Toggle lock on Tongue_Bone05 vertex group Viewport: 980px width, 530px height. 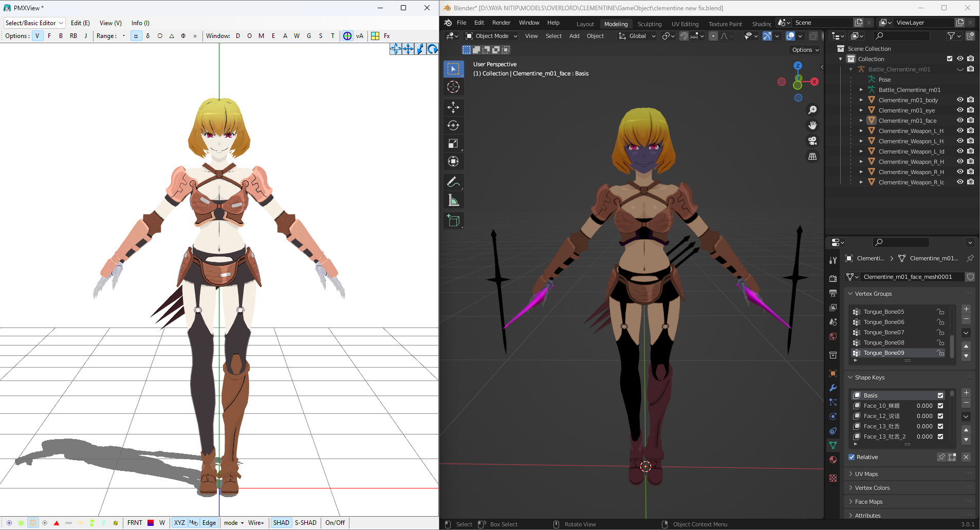pos(940,312)
